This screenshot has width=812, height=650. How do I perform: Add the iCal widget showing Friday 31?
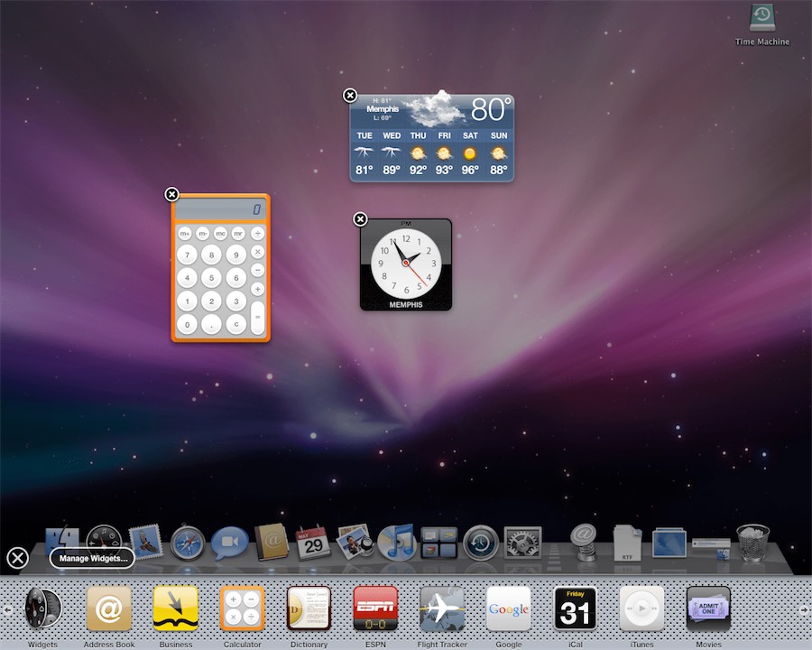575,608
